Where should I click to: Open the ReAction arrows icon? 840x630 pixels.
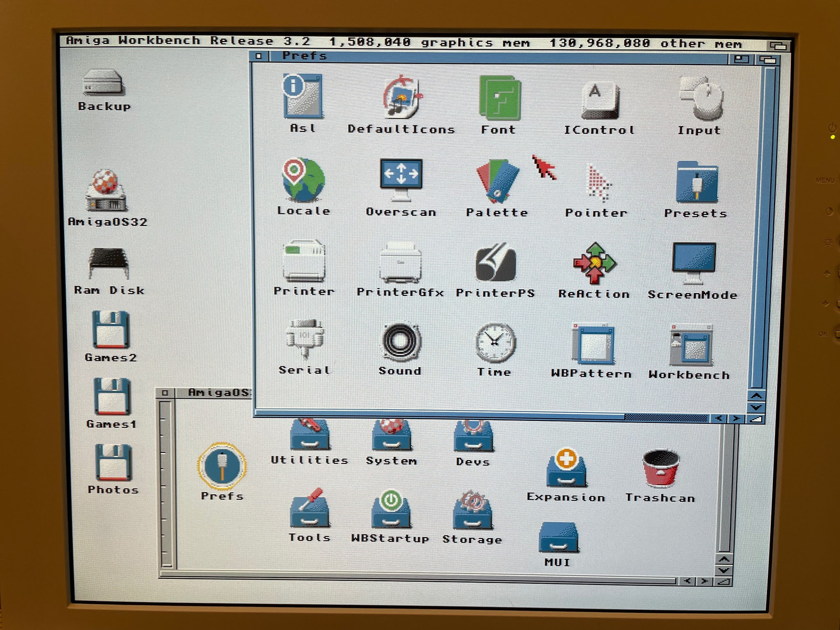pos(595,263)
